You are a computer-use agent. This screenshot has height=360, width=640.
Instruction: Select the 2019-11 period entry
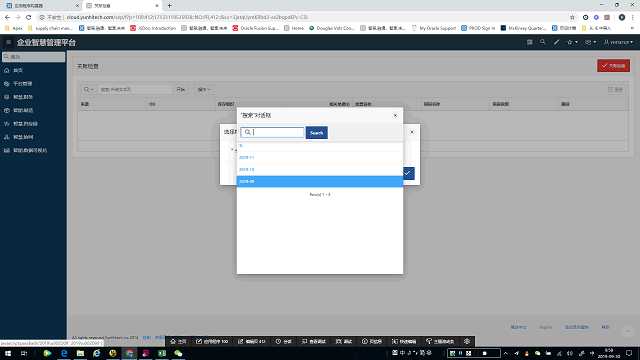pos(320,157)
